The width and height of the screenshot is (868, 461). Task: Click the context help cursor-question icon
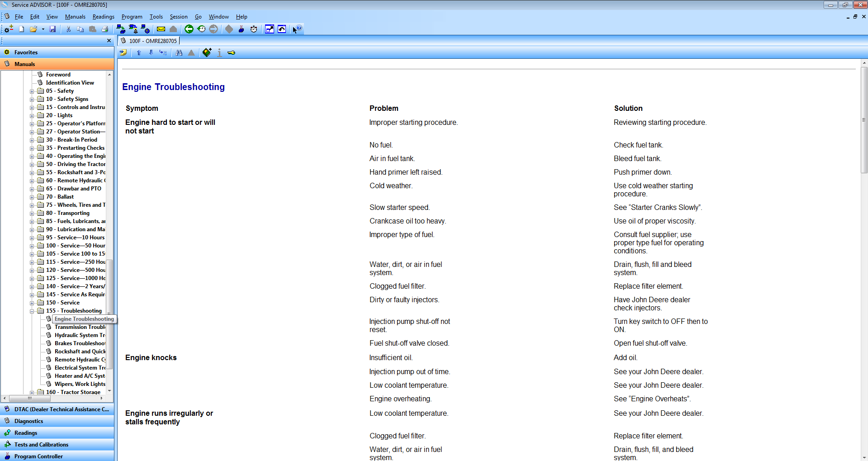pos(297,29)
